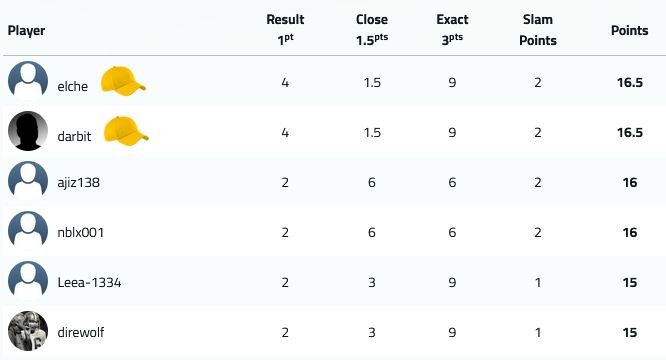Sort by Result 1pt column header
The height and width of the screenshot is (360, 666).
(285, 30)
